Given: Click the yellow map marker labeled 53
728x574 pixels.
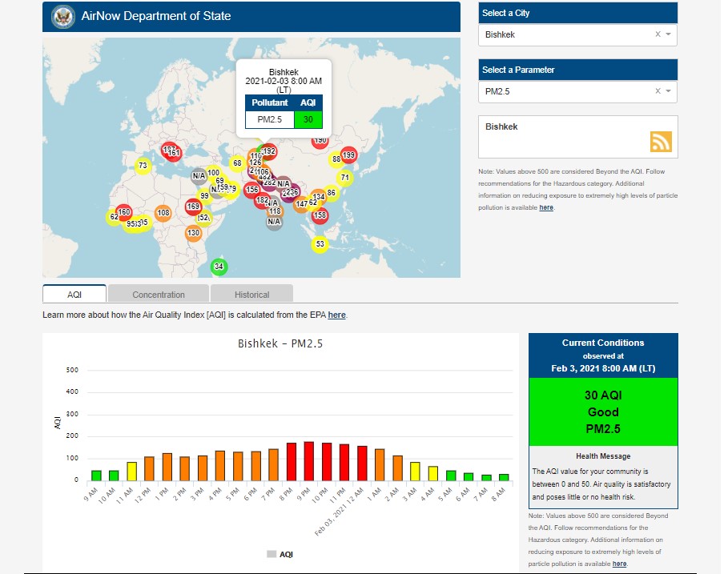Looking at the screenshot, I should coord(320,244).
